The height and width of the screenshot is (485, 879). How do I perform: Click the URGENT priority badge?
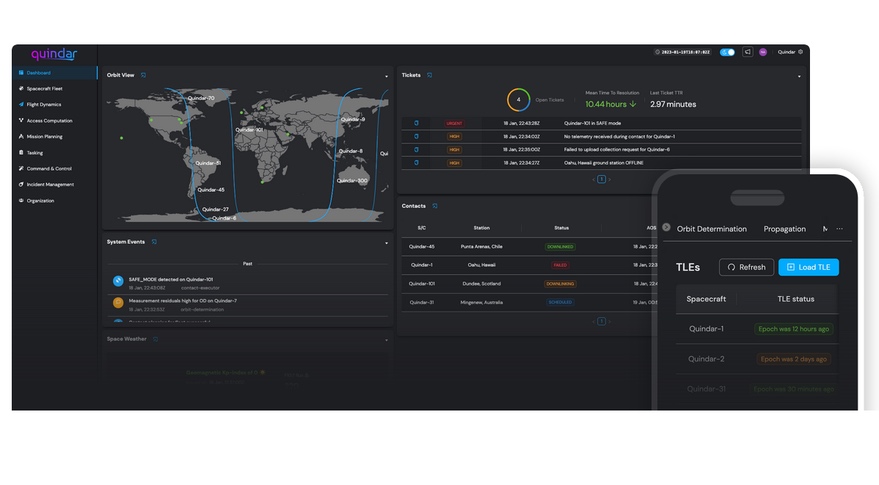pyautogui.click(x=454, y=123)
